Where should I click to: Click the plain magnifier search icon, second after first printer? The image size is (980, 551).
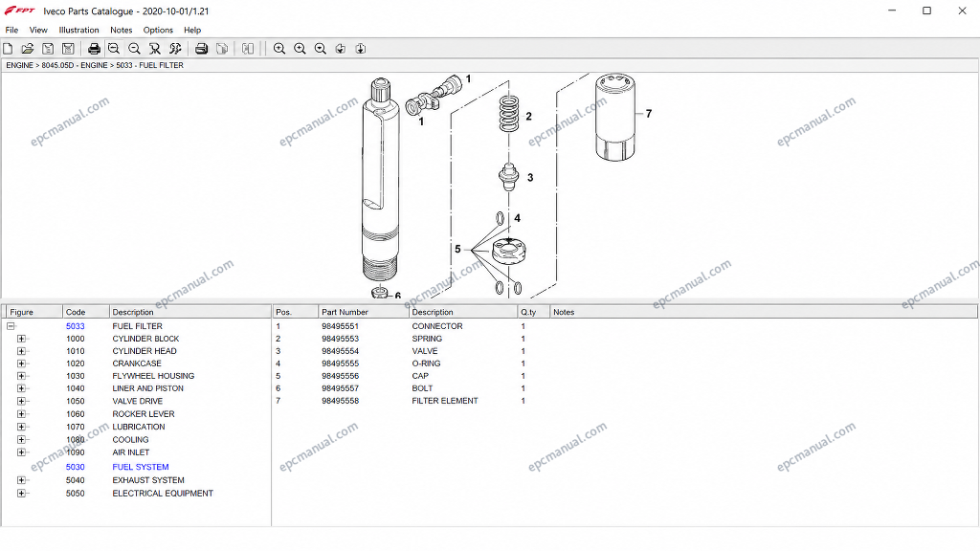coord(134,49)
